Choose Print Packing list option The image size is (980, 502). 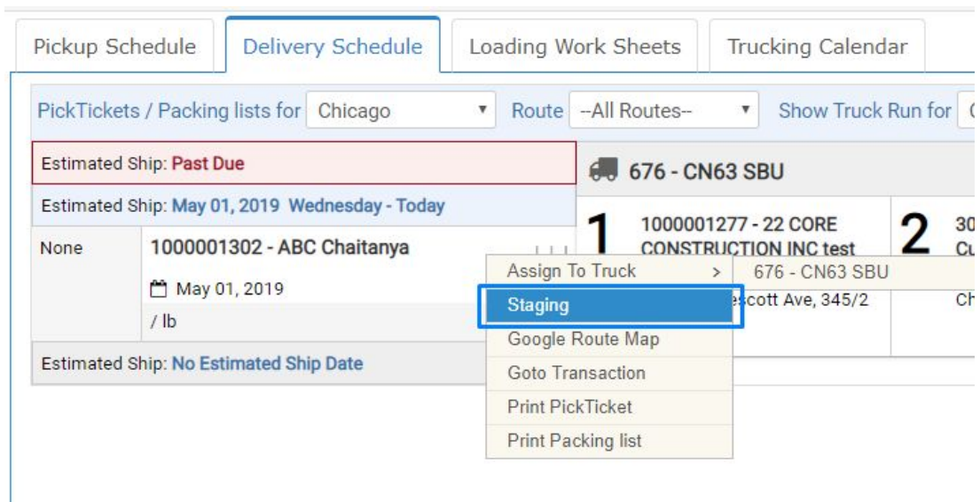[609, 441]
